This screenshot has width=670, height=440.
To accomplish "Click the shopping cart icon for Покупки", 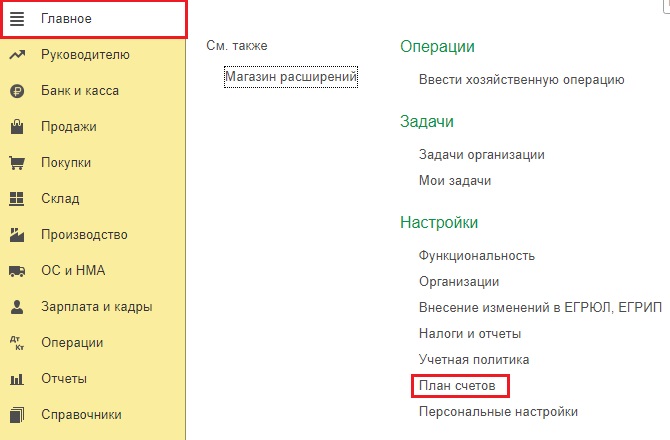I will click(17, 163).
